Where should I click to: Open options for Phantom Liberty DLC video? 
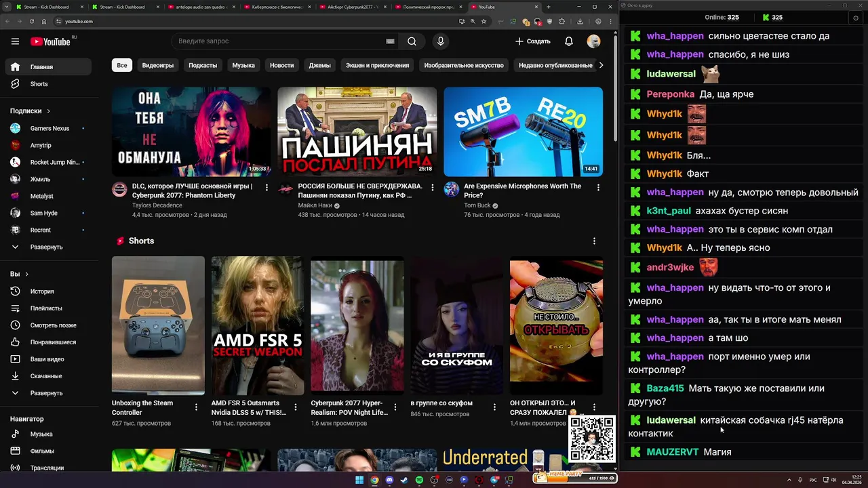click(x=267, y=188)
